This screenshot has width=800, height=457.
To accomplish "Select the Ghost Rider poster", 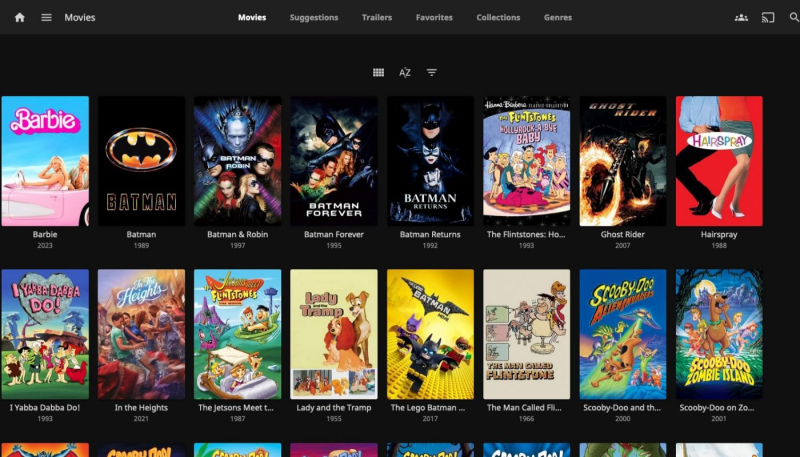I will pyautogui.click(x=623, y=161).
